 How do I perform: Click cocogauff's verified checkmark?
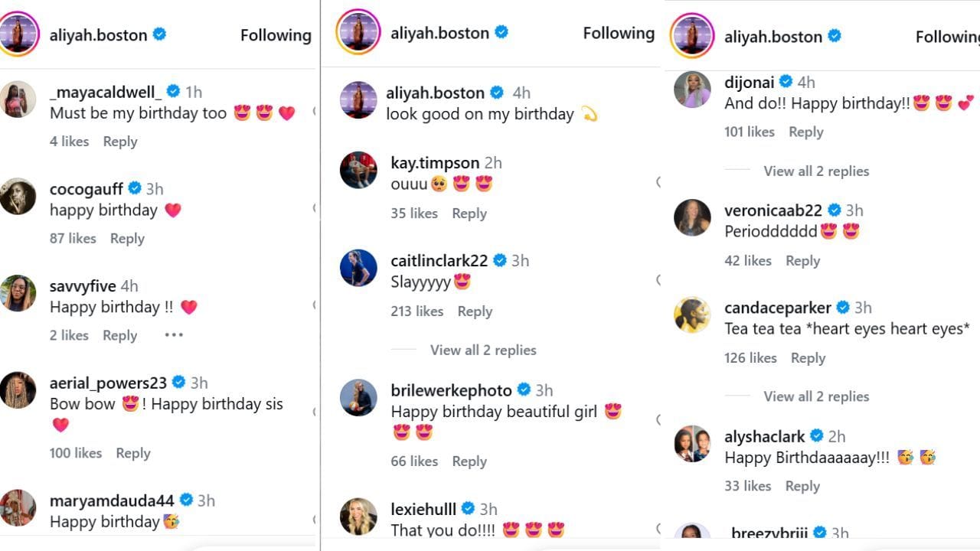point(136,187)
